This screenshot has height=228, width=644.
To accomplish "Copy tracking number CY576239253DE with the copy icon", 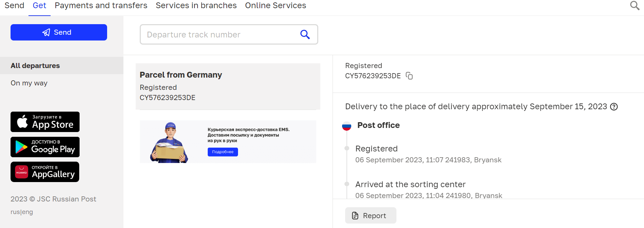I will 409,76.
